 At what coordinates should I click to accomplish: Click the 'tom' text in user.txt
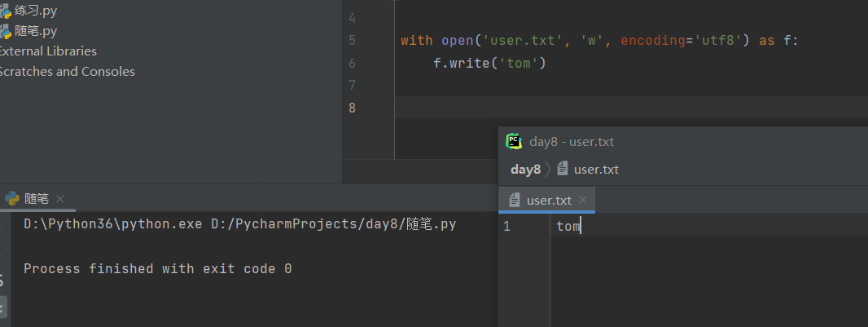click(x=568, y=227)
